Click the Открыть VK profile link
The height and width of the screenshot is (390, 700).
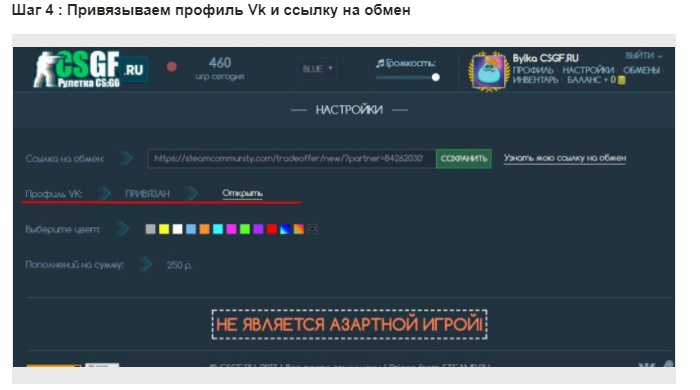pos(242,193)
